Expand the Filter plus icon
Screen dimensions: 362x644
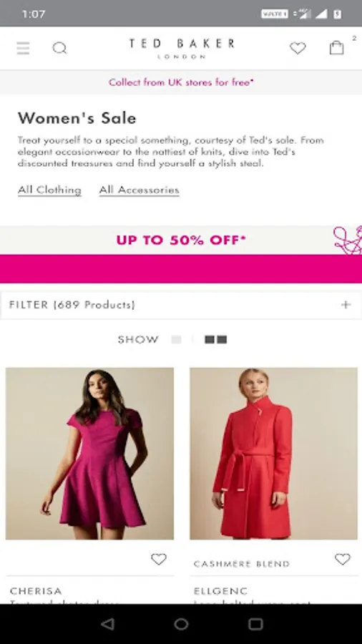pos(346,305)
